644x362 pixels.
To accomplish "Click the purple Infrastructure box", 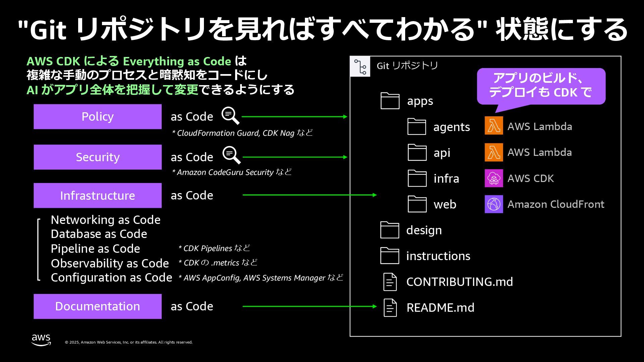I will (x=98, y=195).
